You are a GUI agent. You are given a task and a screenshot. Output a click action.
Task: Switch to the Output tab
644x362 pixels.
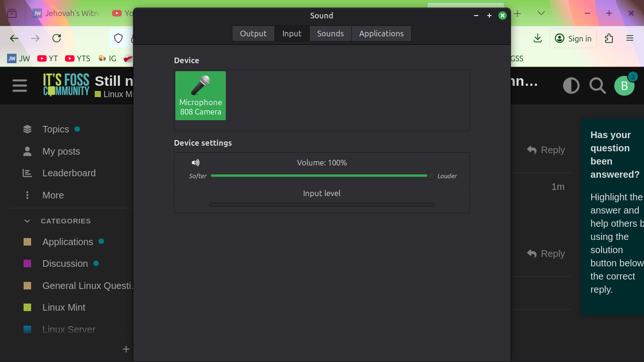(253, 33)
